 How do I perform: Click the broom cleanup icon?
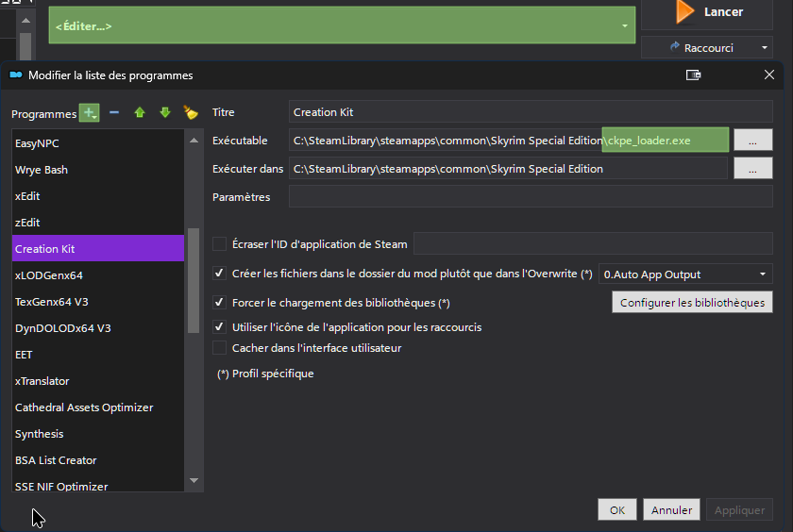click(x=191, y=112)
